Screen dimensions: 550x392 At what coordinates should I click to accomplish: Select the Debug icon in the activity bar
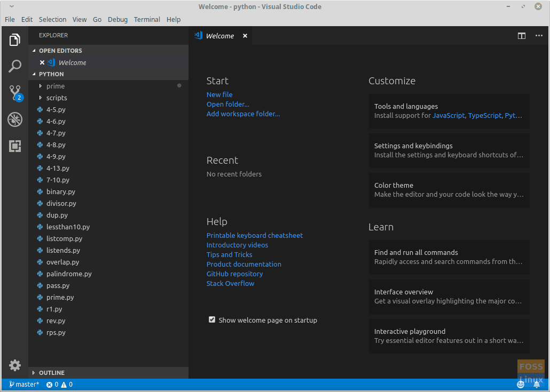tap(14, 119)
